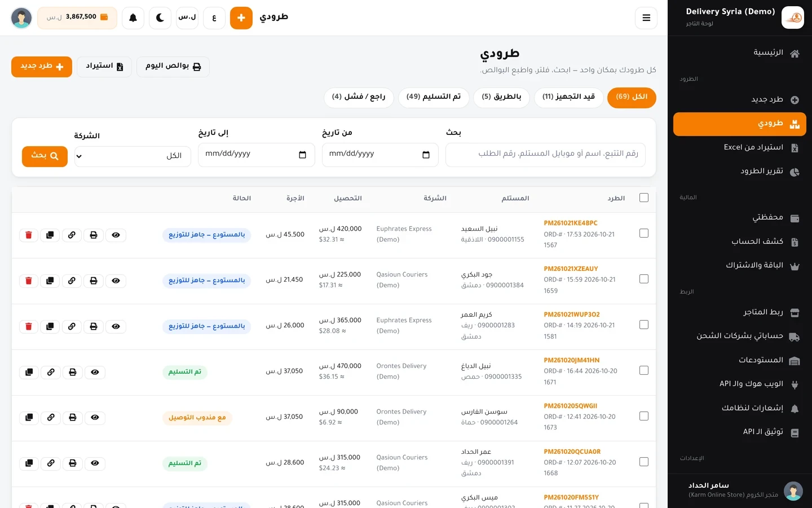Switch to the تم التسليم (49) tab

[434, 97]
